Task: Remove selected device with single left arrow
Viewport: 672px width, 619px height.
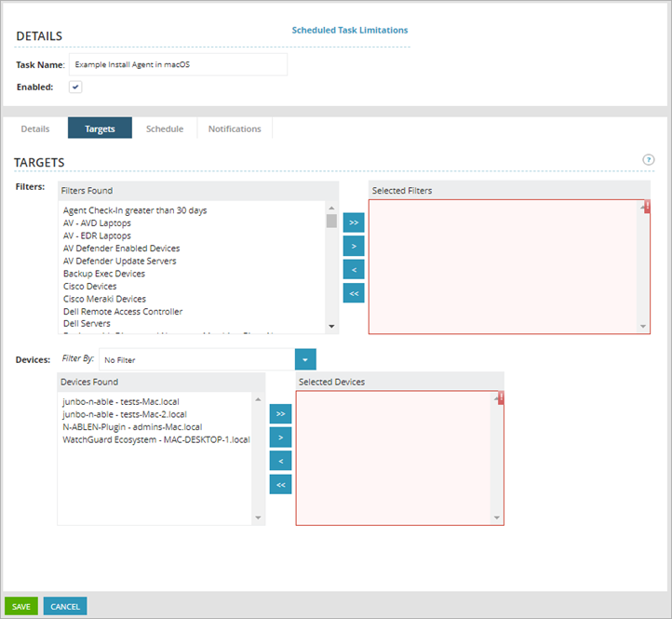Action: coord(280,461)
